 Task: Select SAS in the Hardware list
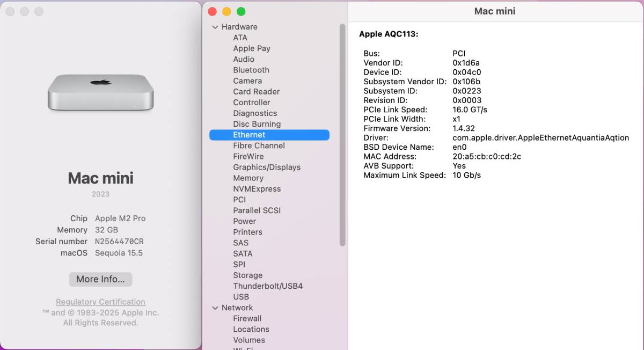click(240, 243)
